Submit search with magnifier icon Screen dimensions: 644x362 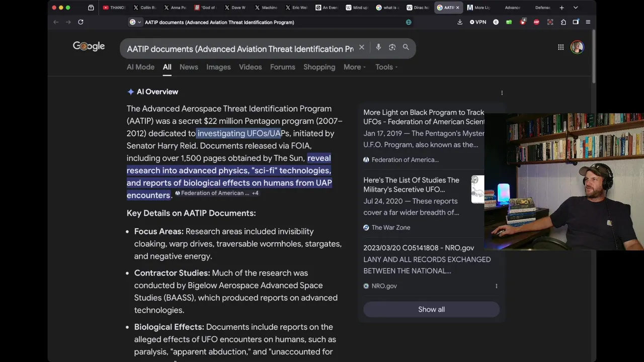[406, 47]
